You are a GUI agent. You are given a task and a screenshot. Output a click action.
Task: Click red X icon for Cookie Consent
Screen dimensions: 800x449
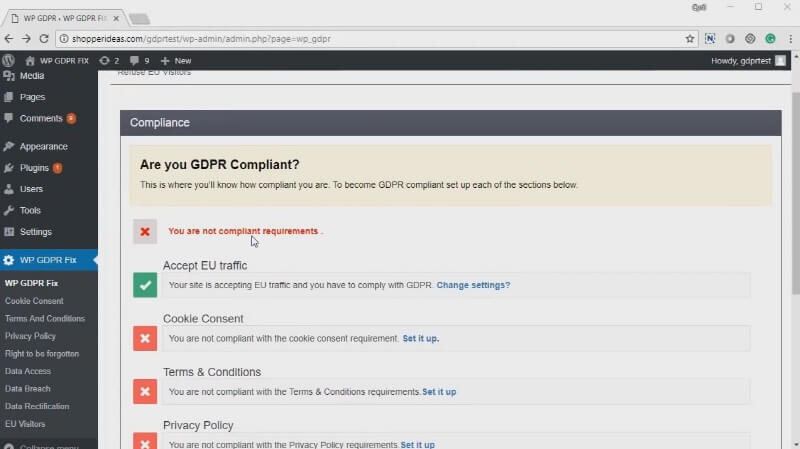pyautogui.click(x=145, y=338)
